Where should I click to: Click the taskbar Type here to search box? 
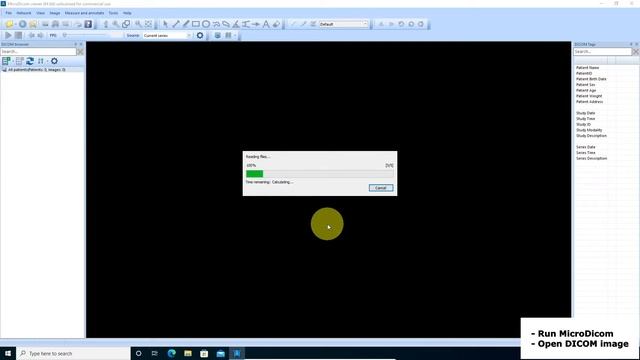(x=73, y=353)
